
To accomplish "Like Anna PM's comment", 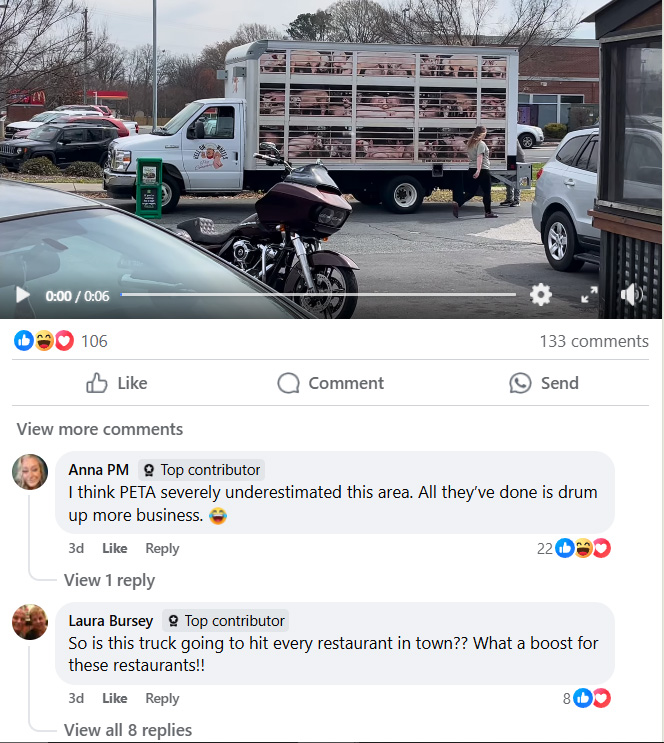I will tap(115, 548).
